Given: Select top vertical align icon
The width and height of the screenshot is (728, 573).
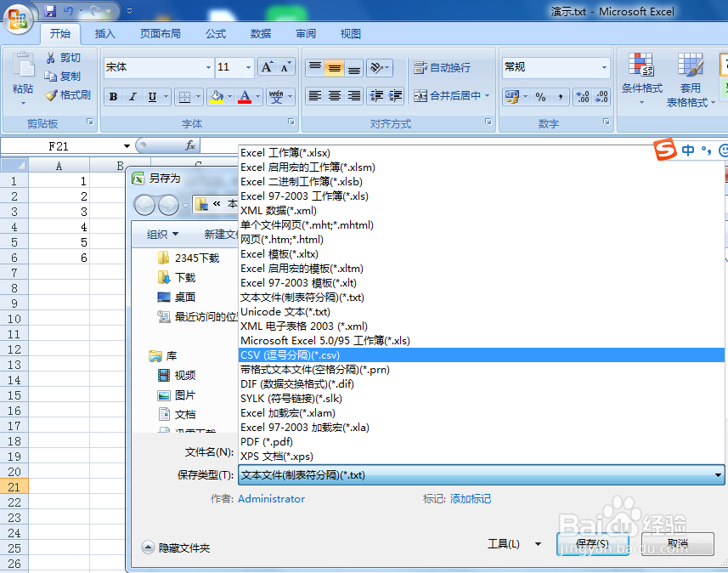Looking at the screenshot, I should tap(315, 68).
